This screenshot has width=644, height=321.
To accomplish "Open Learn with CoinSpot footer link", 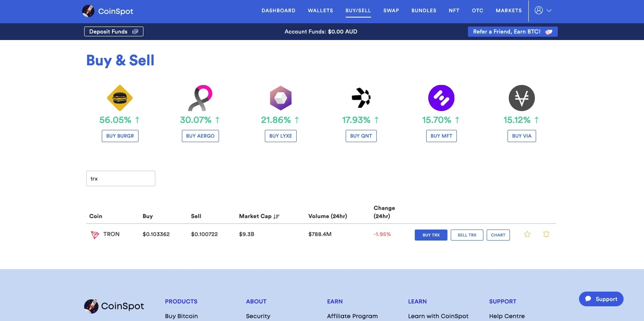I will point(438,316).
